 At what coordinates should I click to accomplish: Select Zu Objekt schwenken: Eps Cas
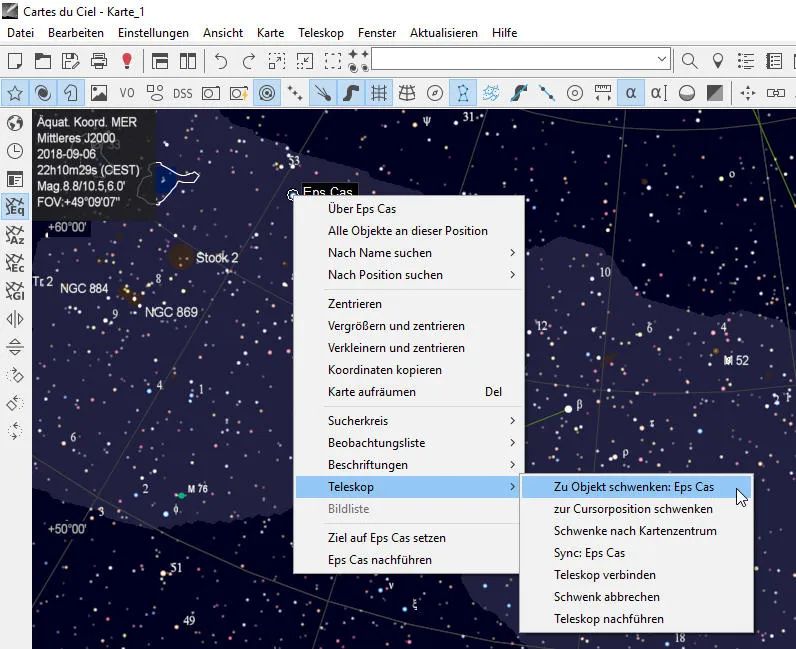[x=634, y=487]
